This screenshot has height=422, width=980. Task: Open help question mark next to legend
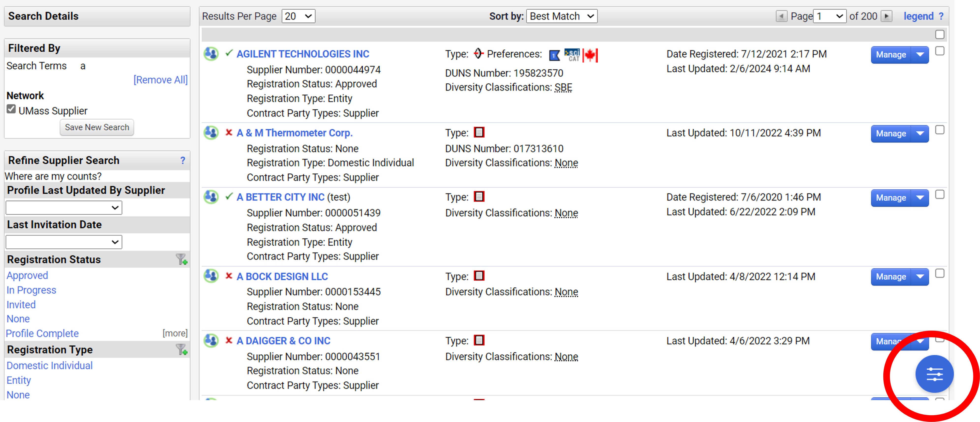[941, 16]
